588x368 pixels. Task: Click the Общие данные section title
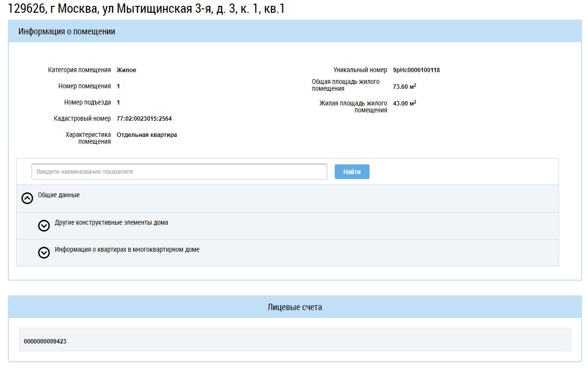click(59, 195)
